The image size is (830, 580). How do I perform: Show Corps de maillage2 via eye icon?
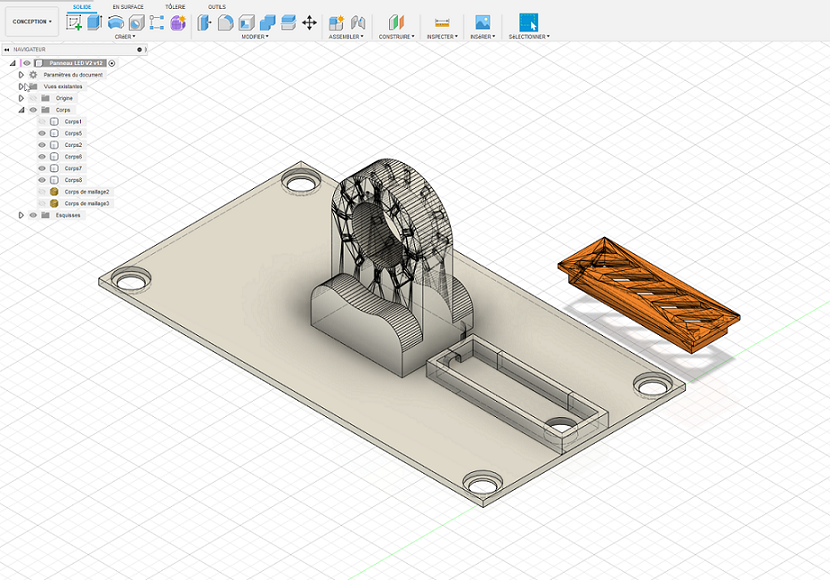click(42, 192)
